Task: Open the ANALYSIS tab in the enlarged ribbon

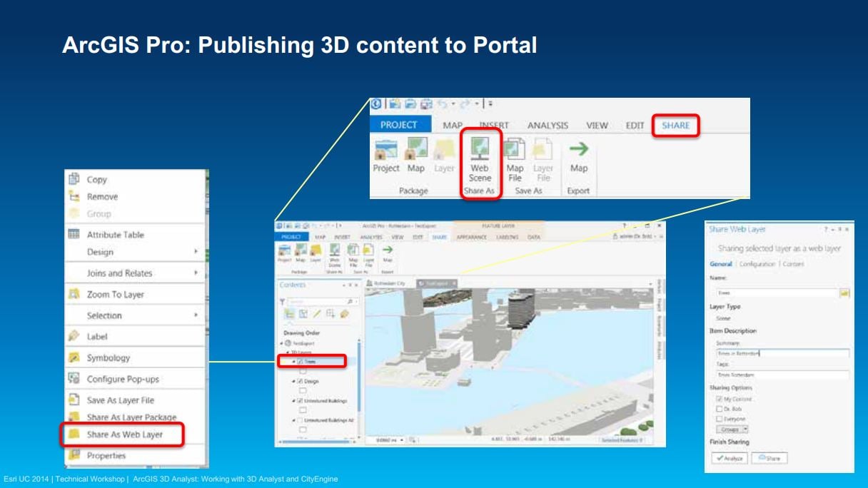Action: [x=547, y=126]
